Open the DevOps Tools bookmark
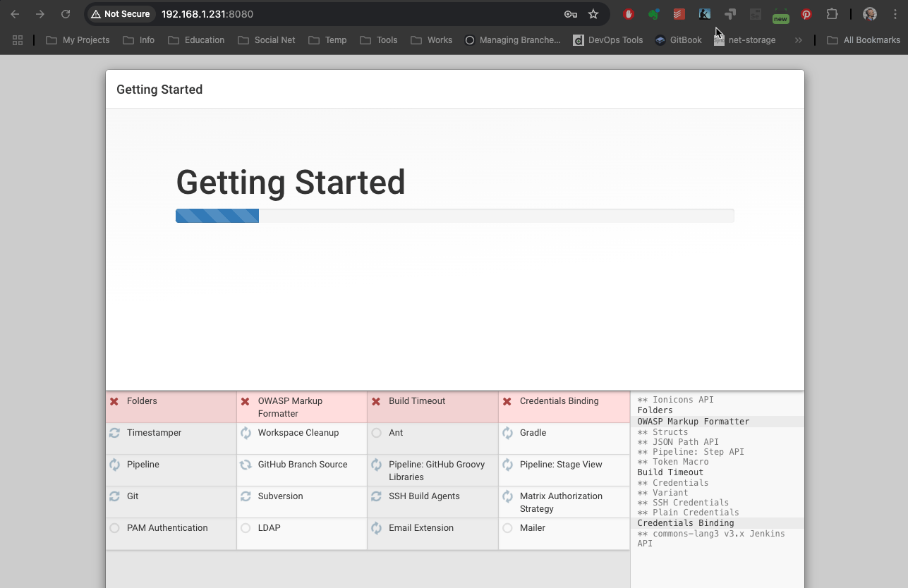 click(607, 40)
